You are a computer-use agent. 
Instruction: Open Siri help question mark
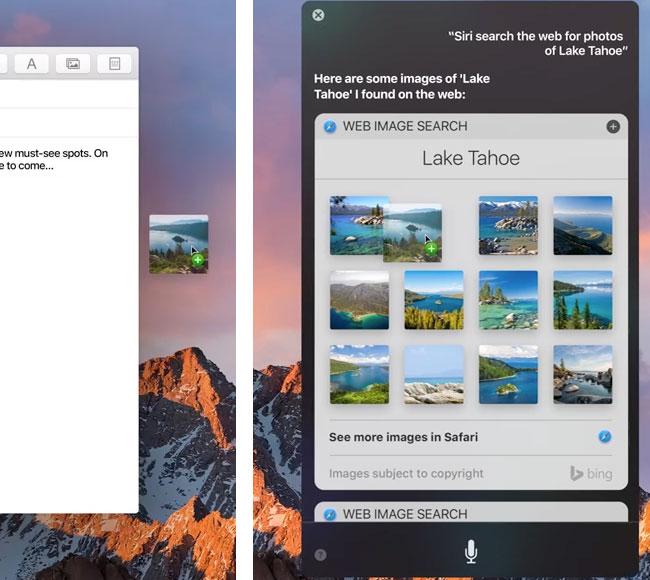pyautogui.click(x=320, y=555)
